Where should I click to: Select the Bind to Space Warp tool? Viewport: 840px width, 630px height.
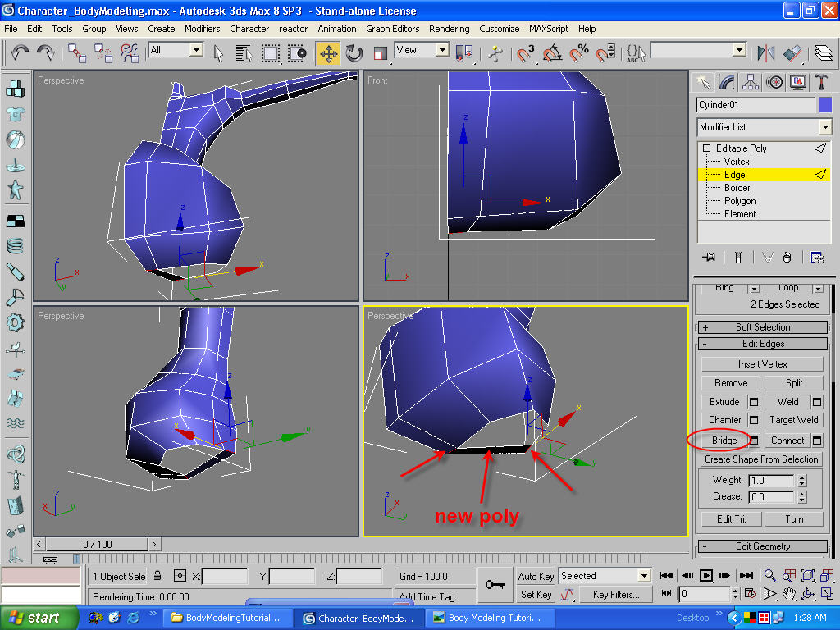click(x=129, y=52)
